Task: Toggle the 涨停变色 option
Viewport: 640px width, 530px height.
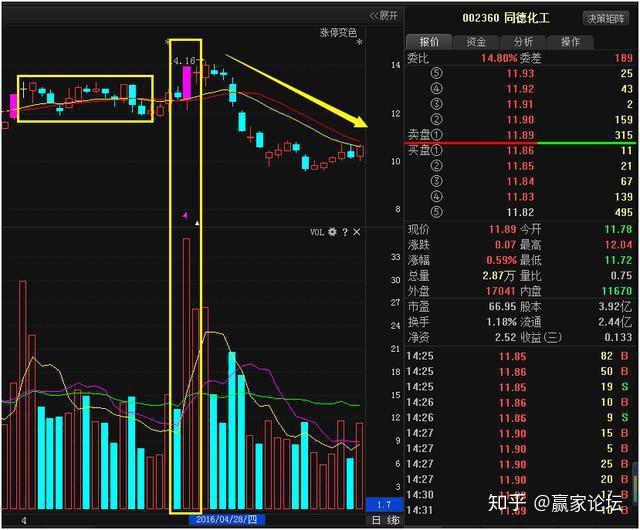Action: tap(338, 32)
